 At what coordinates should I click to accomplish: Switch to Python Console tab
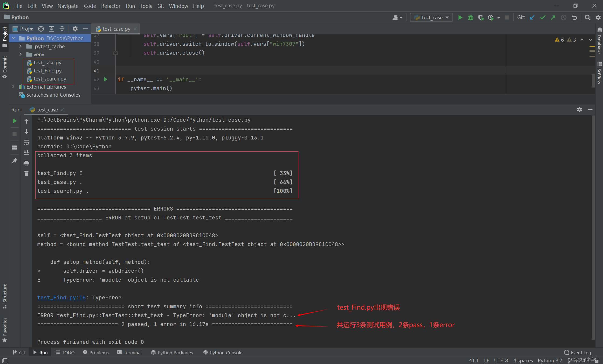pyautogui.click(x=223, y=352)
